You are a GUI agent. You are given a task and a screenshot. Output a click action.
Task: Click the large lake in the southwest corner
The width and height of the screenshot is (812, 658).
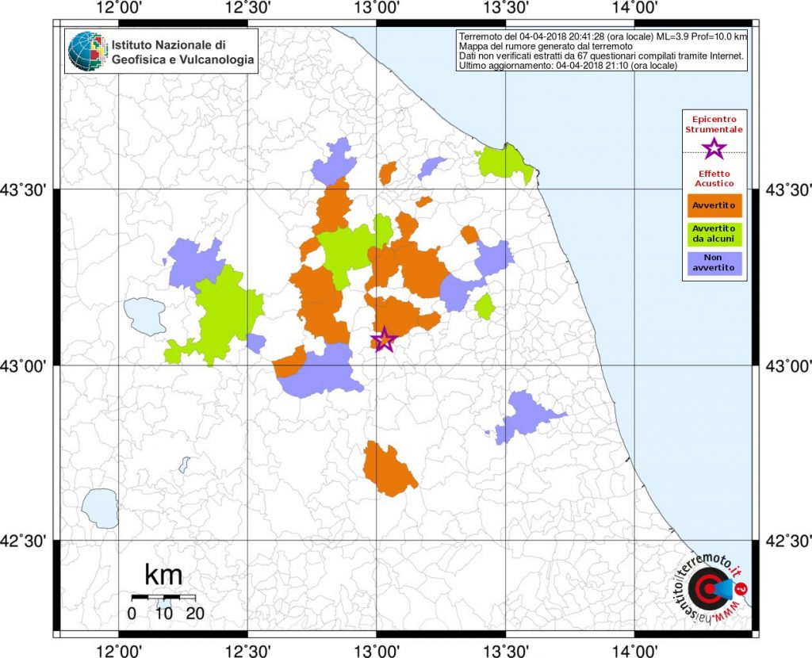click(x=100, y=508)
